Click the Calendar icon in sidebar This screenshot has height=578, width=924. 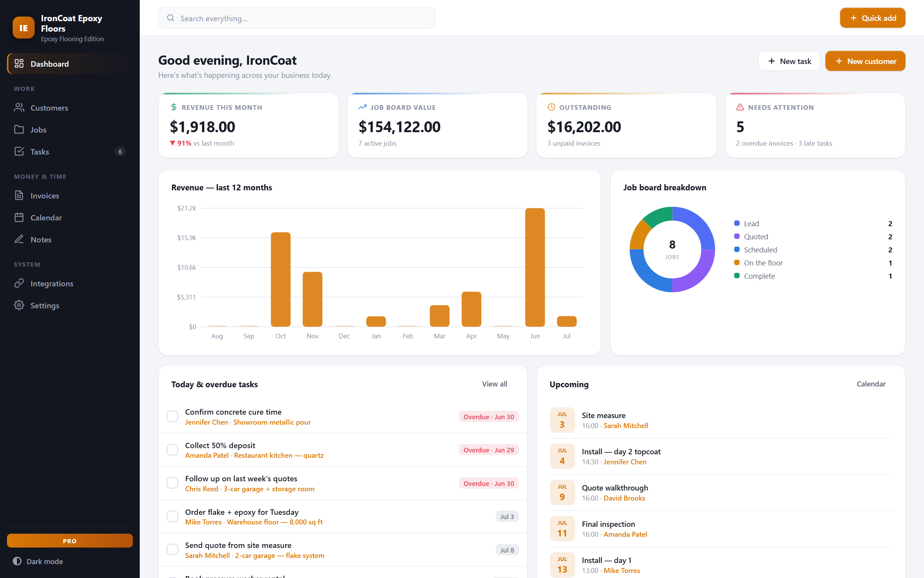pos(19,217)
